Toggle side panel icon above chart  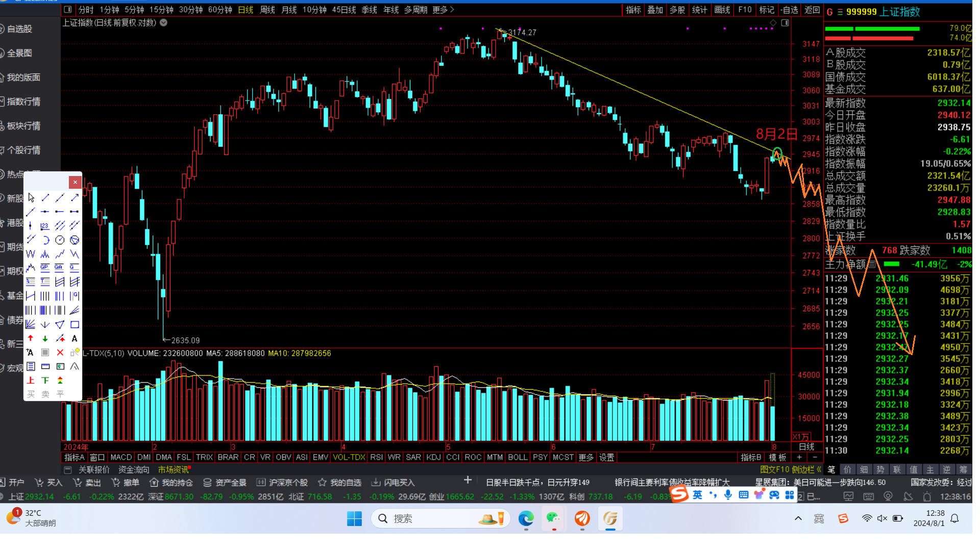785,23
